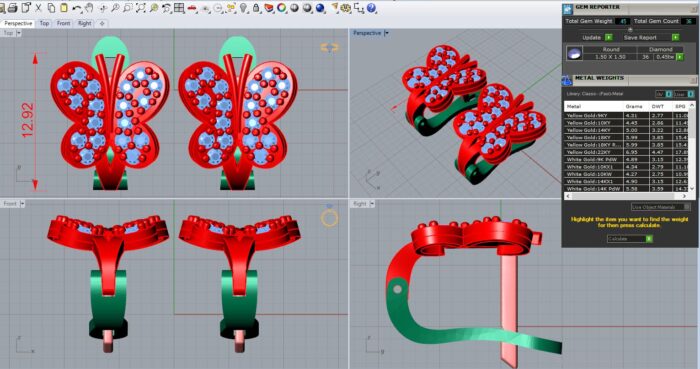Image resolution: width=700 pixels, height=369 pixels.
Task: Click the Save Report button
Action: pyautogui.click(x=650, y=37)
